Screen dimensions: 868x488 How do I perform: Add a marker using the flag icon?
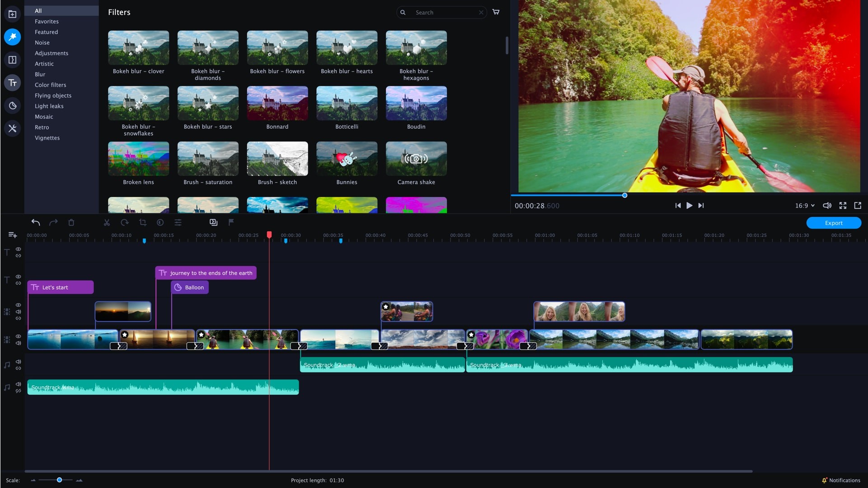tap(231, 222)
